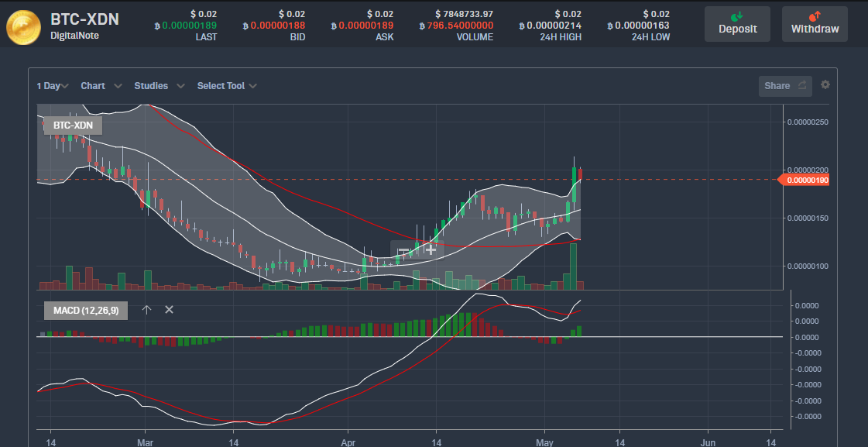Click the chart zoom out minus icon

pyautogui.click(x=404, y=250)
